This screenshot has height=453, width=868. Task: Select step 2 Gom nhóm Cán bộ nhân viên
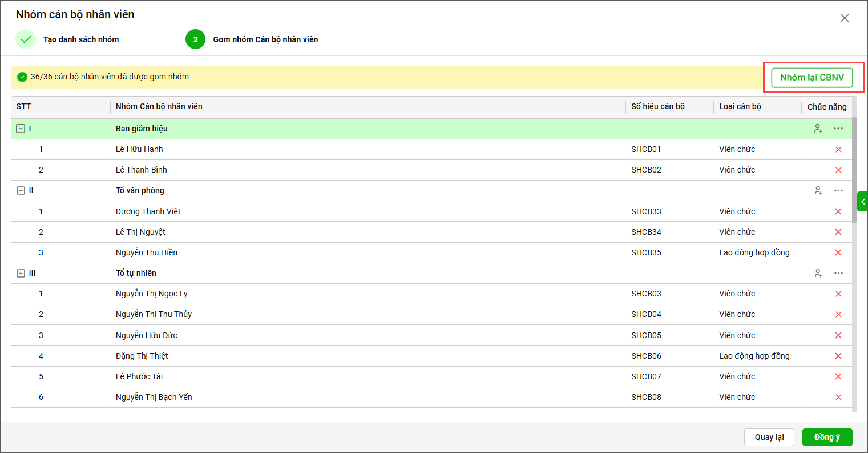click(195, 39)
